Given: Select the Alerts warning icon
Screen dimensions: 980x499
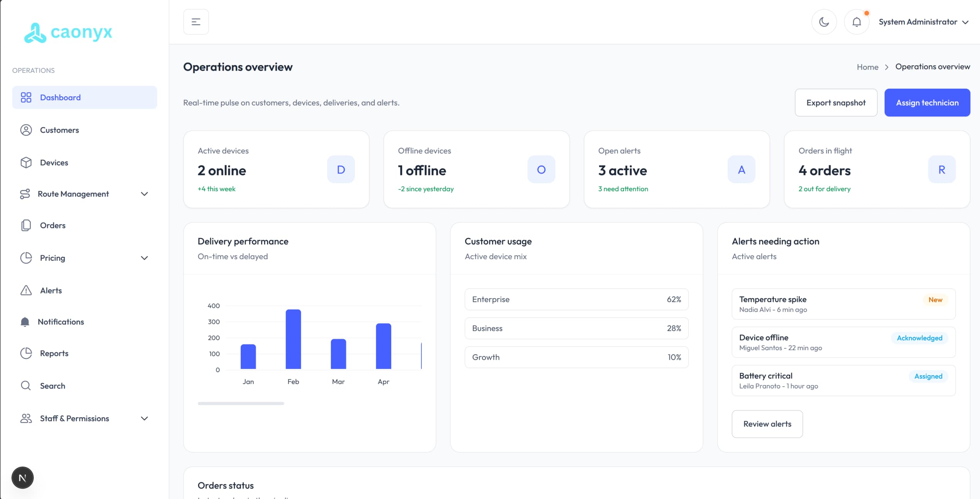Looking at the screenshot, I should point(25,290).
